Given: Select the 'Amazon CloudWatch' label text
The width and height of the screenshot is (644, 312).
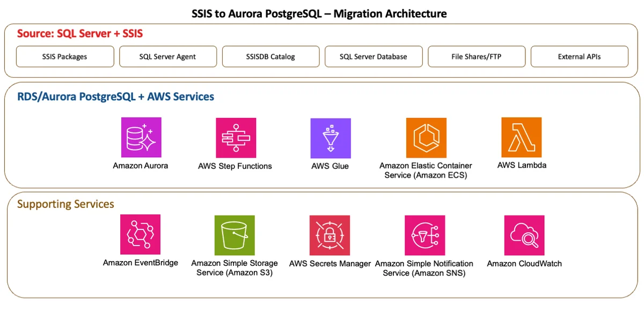Looking at the screenshot, I should (x=524, y=264).
